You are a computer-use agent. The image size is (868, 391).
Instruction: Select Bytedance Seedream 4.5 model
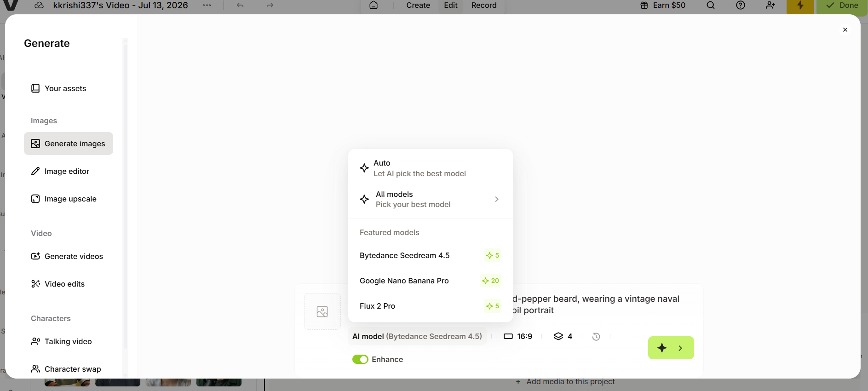[x=430, y=255]
